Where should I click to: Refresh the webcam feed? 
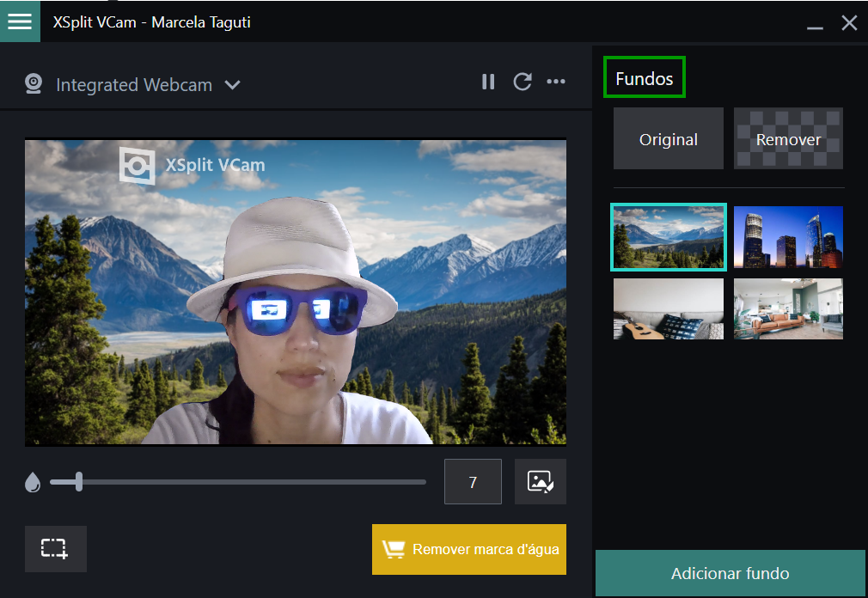(x=522, y=82)
